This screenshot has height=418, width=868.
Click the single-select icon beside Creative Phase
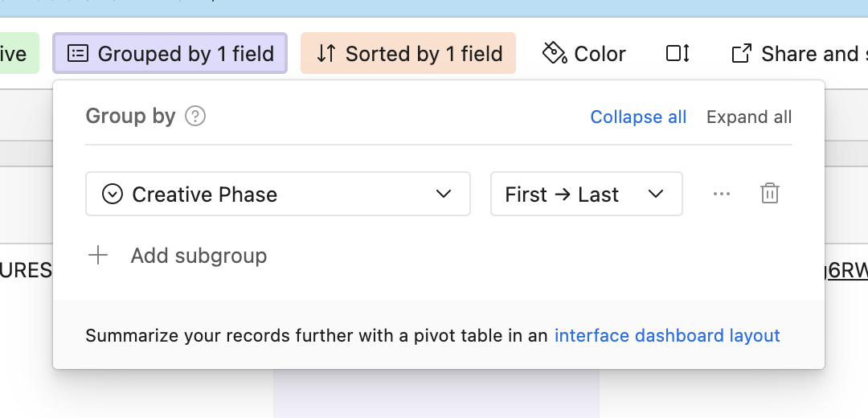pyautogui.click(x=113, y=195)
